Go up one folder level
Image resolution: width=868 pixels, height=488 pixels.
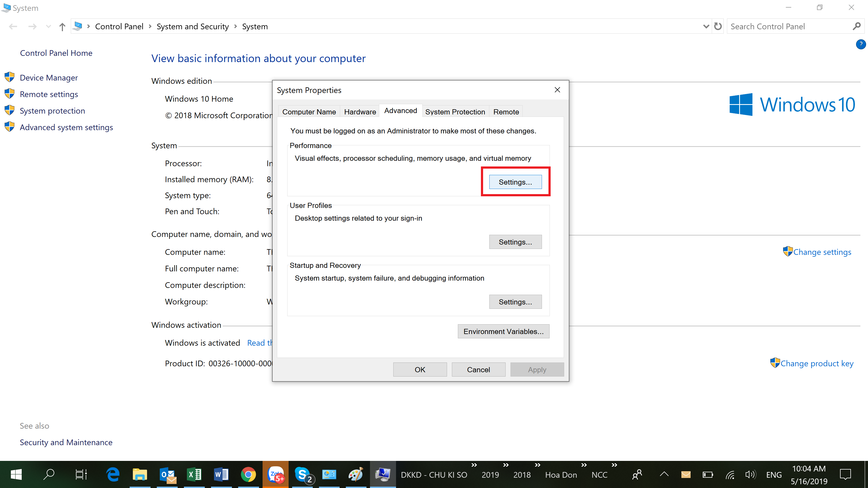(62, 27)
